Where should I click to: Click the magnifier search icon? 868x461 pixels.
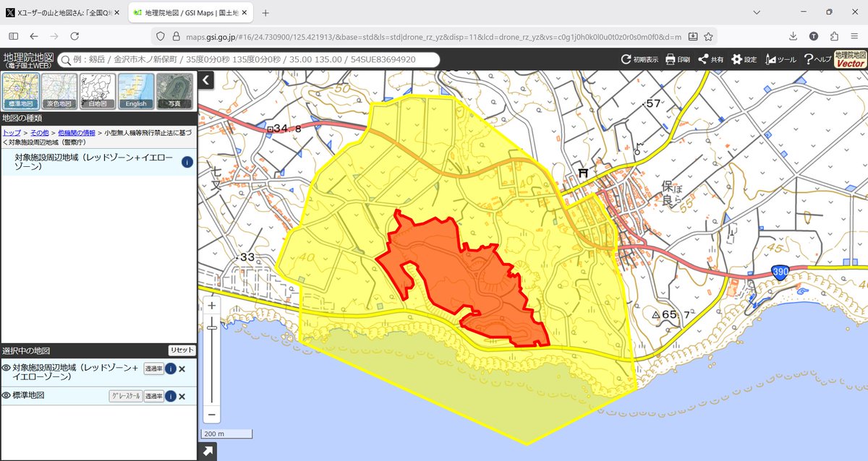65,60
